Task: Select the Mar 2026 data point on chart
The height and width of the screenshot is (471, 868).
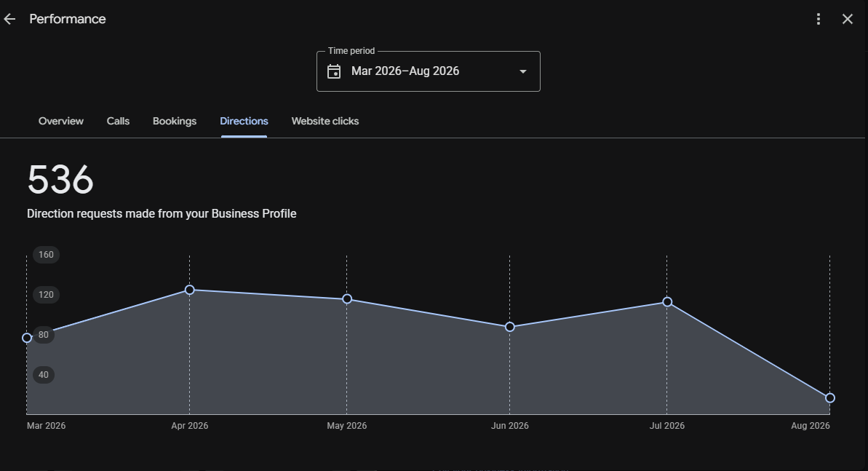Action: [x=27, y=338]
